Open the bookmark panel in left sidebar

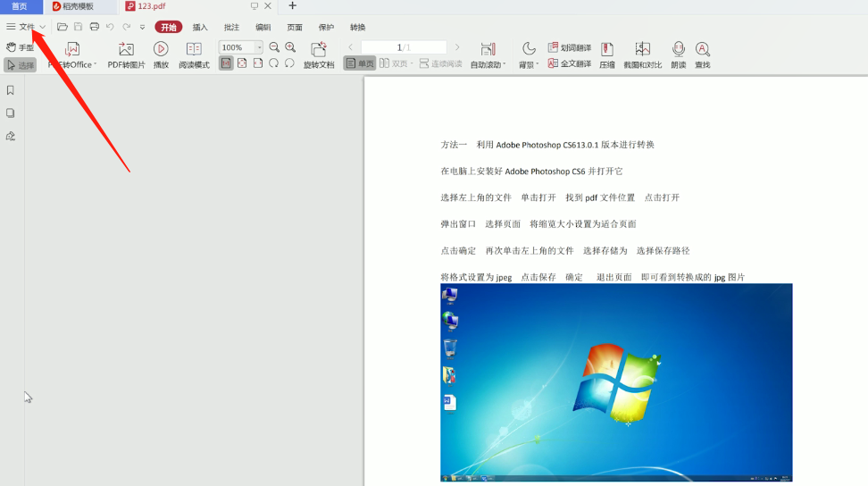10,90
